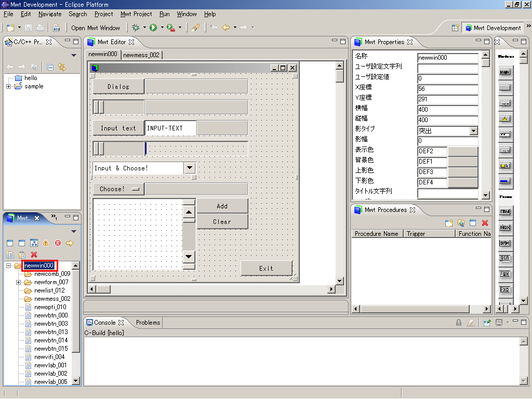Viewport: 532px width, 399px height.
Task: Click Link with Editor icon in C/C++ Projects
Action: [x=62, y=67]
